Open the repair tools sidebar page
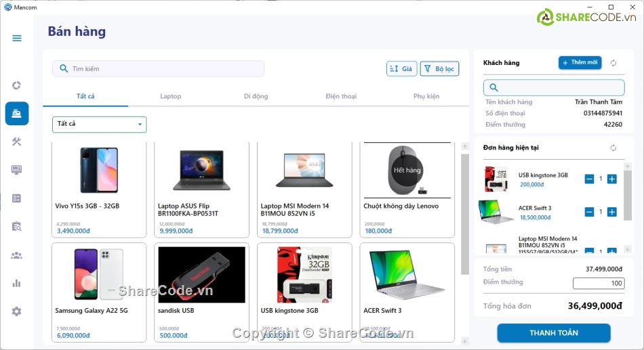 (17, 141)
